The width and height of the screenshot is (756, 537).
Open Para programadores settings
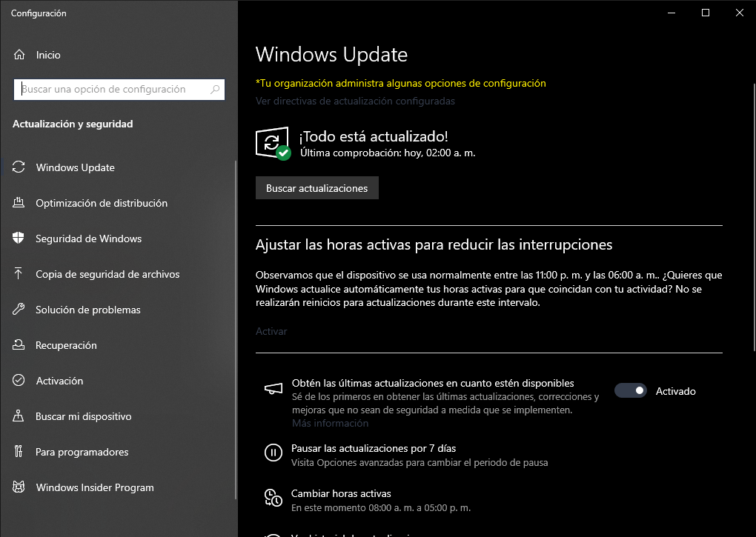(118, 452)
